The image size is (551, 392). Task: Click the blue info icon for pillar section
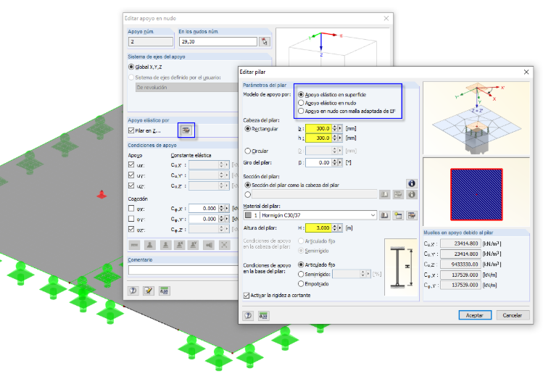click(412, 183)
